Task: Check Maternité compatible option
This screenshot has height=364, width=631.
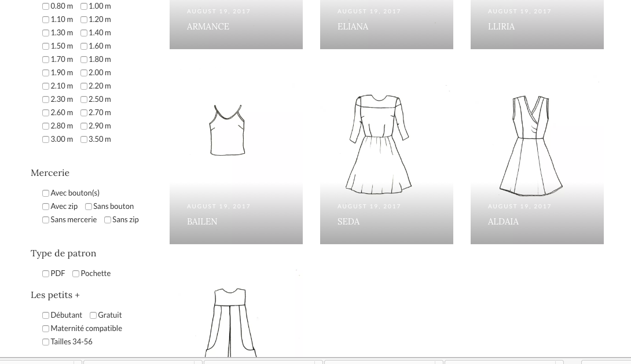Action: pyautogui.click(x=46, y=329)
